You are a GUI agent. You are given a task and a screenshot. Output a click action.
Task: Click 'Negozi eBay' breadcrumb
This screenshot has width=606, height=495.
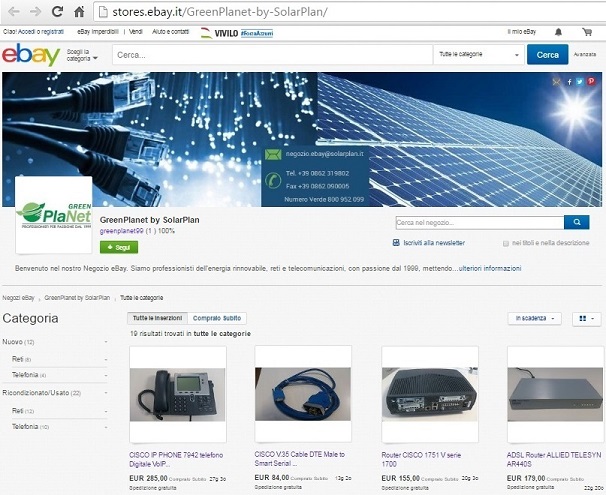click(x=18, y=298)
